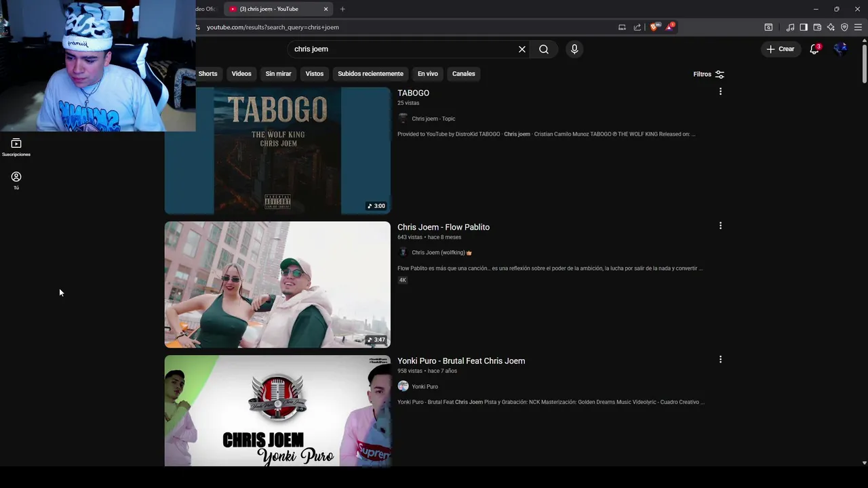Open the TABOGO video title
The width and height of the screenshot is (868, 488).
click(x=413, y=93)
